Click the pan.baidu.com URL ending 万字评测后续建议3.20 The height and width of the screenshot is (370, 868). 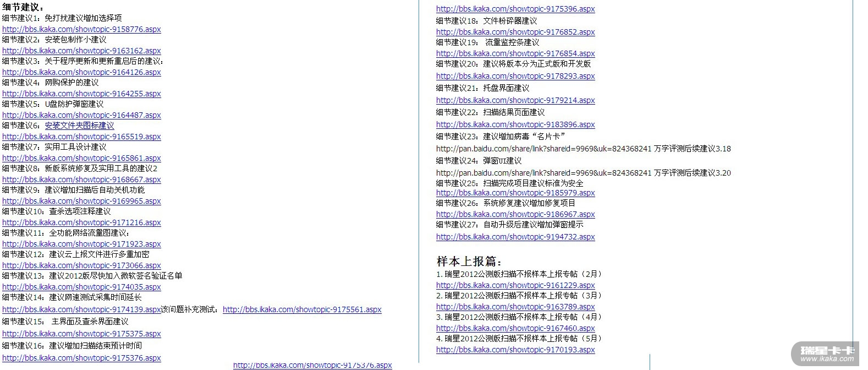pos(584,173)
